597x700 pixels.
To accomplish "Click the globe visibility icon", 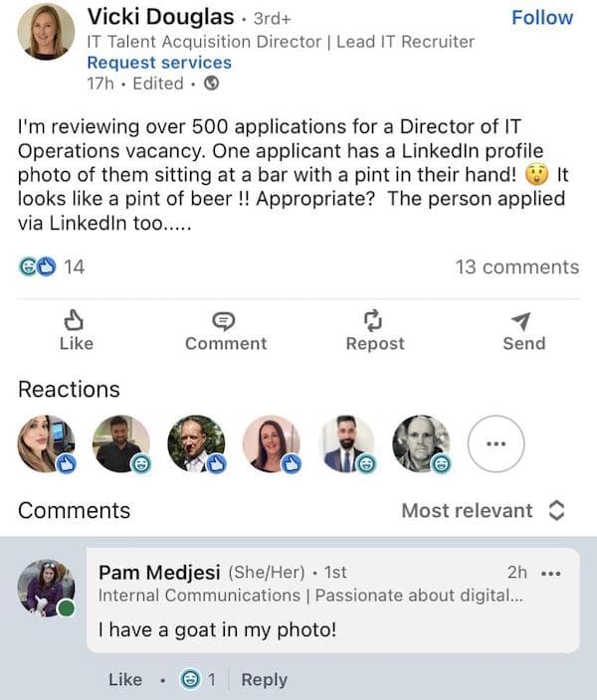I will pyautogui.click(x=211, y=84).
